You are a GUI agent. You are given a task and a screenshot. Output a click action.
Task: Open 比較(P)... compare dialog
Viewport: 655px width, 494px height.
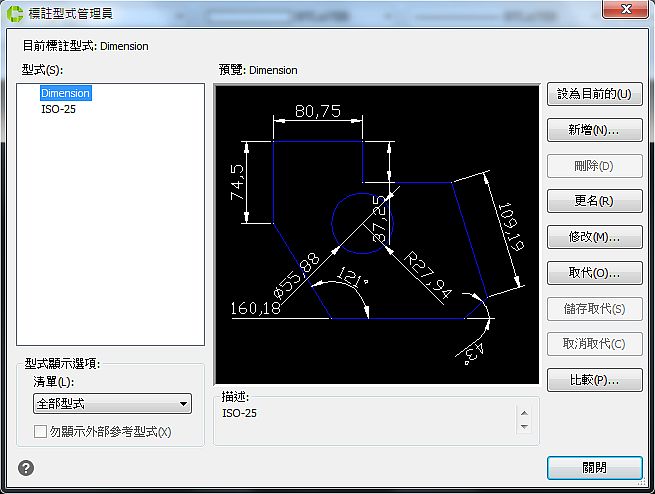[594, 380]
